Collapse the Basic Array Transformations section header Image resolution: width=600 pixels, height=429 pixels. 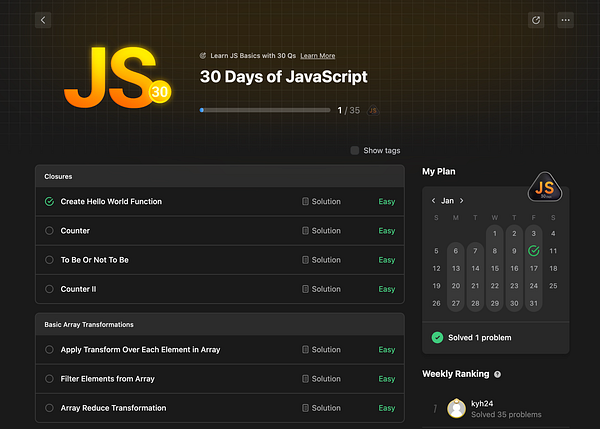pos(220,325)
